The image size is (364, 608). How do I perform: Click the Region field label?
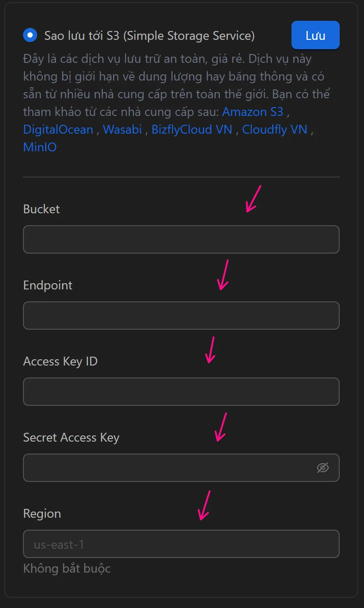pos(42,513)
